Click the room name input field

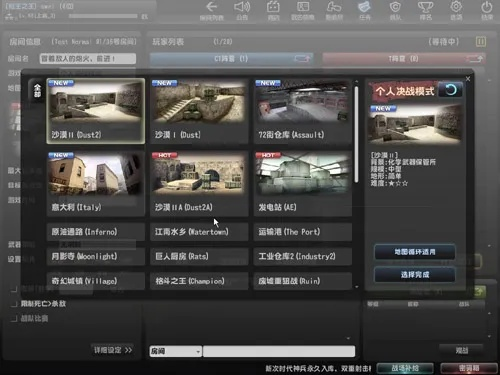[x=88, y=59]
